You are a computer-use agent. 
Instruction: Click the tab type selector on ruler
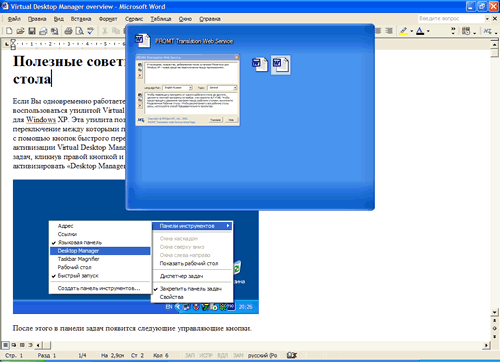coord(6,44)
